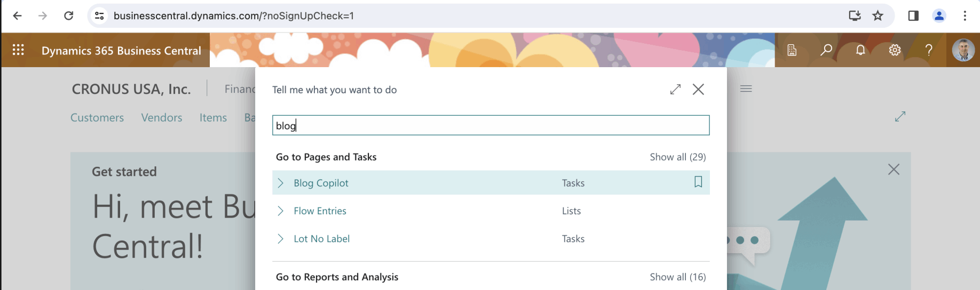980x290 pixels.
Task: Click the search magnifier icon in header
Action: tap(826, 50)
